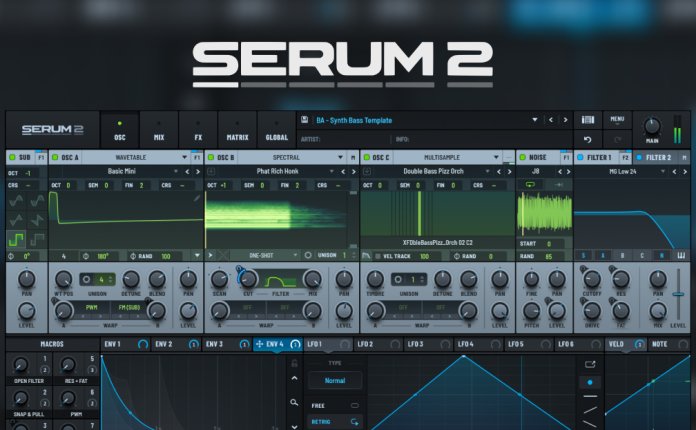Select the LFO 2 tab
The image size is (696, 430).
[379, 344]
